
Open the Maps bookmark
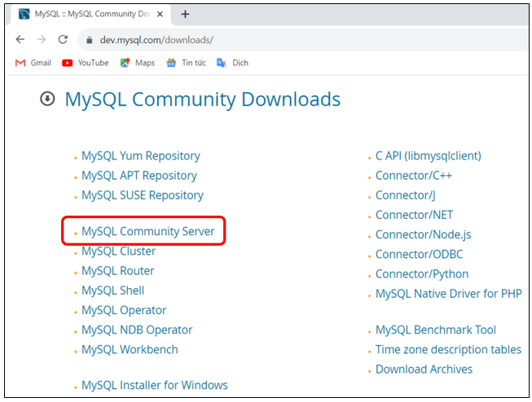(137, 63)
